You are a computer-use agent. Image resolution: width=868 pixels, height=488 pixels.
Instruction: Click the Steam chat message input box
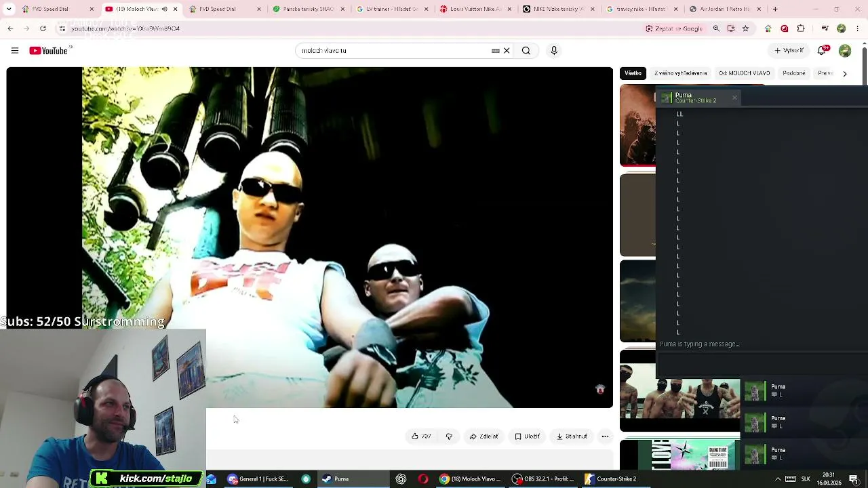[762, 366]
